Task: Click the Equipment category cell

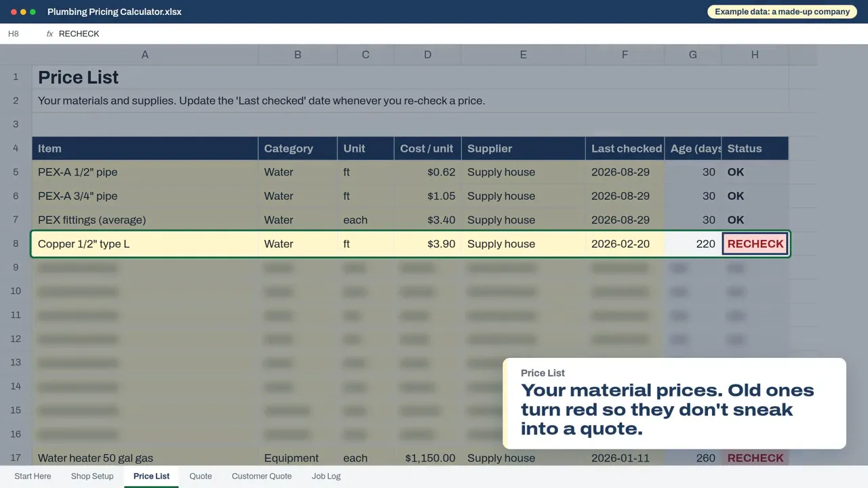Action: pyautogui.click(x=298, y=458)
